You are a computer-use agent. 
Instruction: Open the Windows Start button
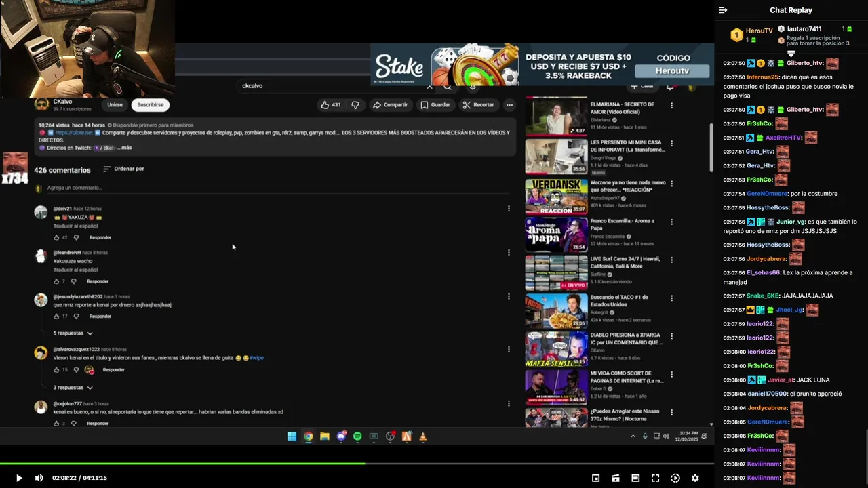pos(292,436)
